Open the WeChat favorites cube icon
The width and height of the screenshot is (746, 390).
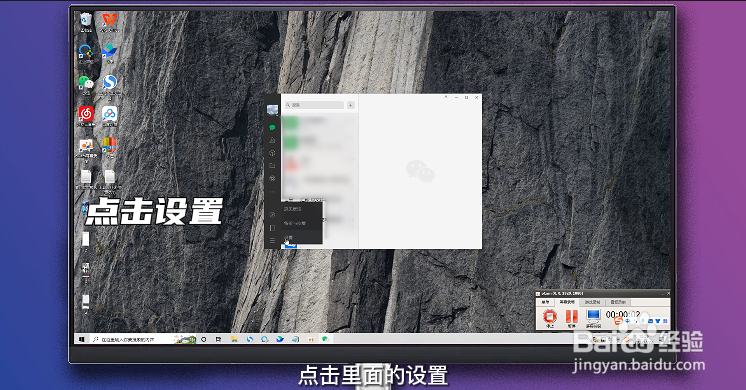click(272, 153)
